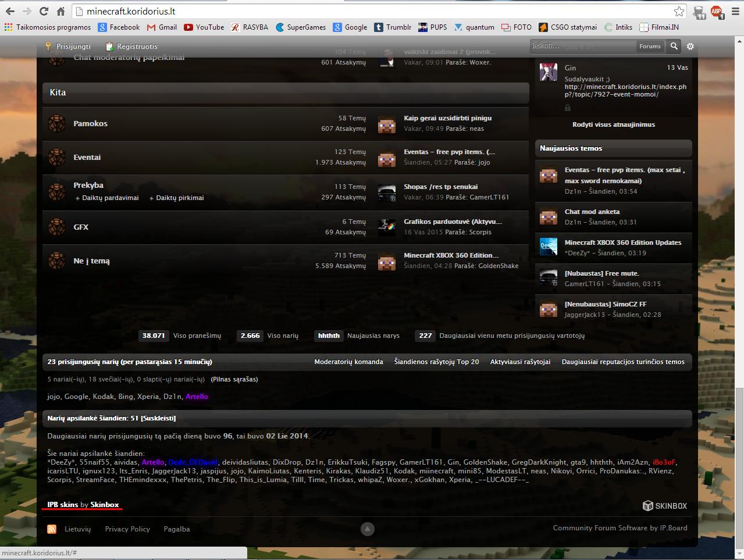This screenshot has height=560, width=744.
Task: Open the Forums search scope dropdown
Action: [x=650, y=47]
